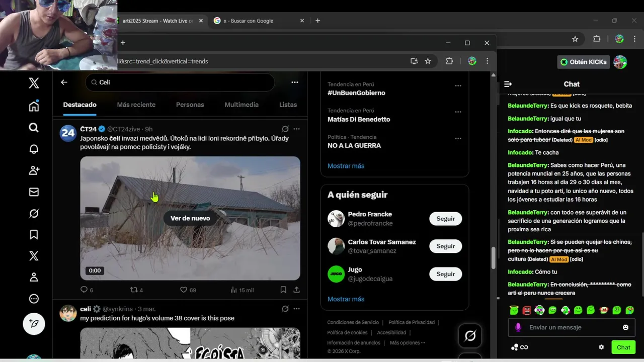This screenshot has height=362, width=644.
Task: Open more options for the ČT24 post
Action: [x=296, y=129]
